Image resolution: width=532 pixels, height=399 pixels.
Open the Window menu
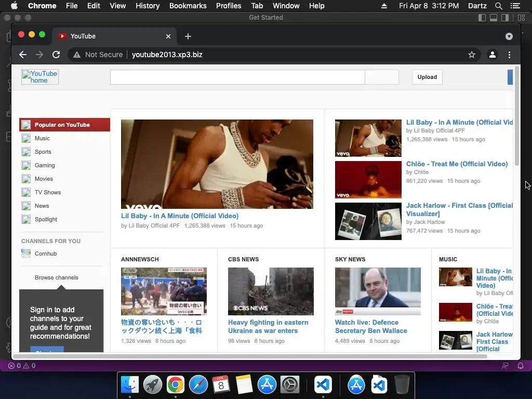[286, 6]
